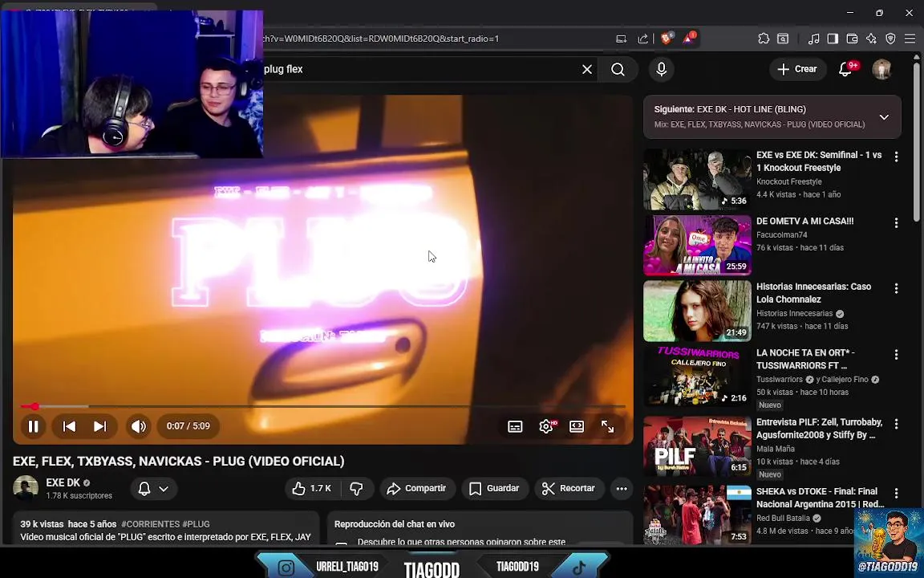Open Facucolman74 channel name

pyautogui.click(x=781, y=234)
